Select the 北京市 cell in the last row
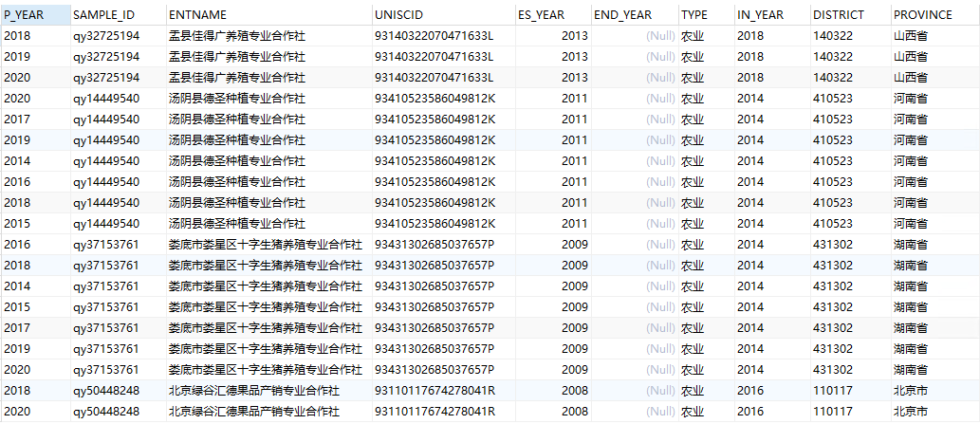 [911, 412]
